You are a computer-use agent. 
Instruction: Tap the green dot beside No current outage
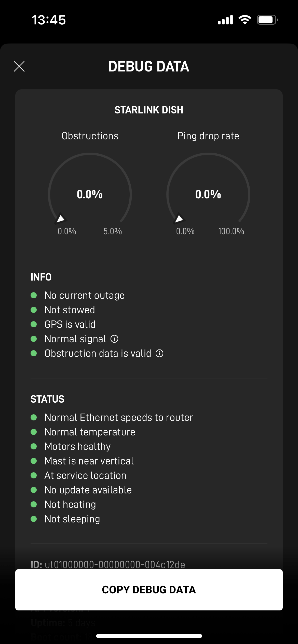click(34, 295)
